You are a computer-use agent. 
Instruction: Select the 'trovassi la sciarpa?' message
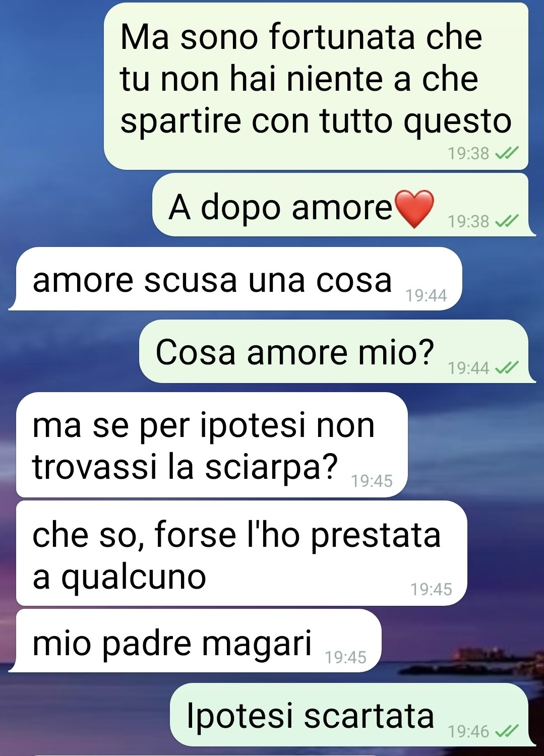[x=212, y=445]
